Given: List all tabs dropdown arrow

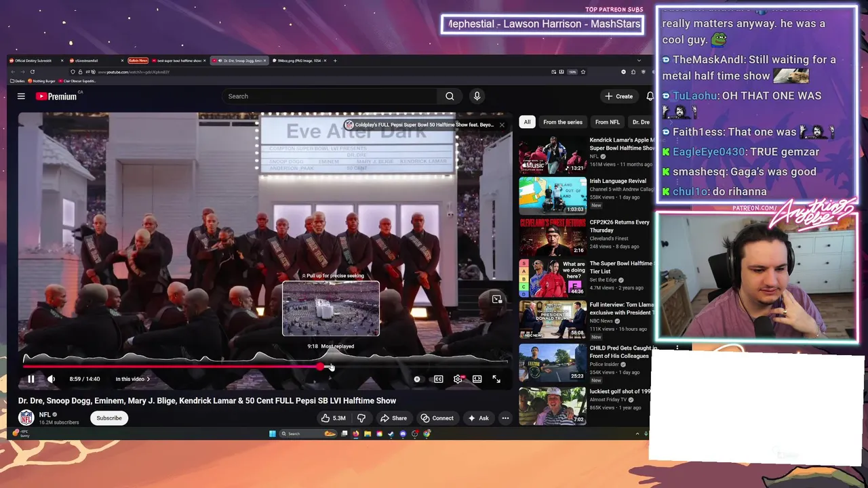Looking at the screenshot, I should [639, 60].
